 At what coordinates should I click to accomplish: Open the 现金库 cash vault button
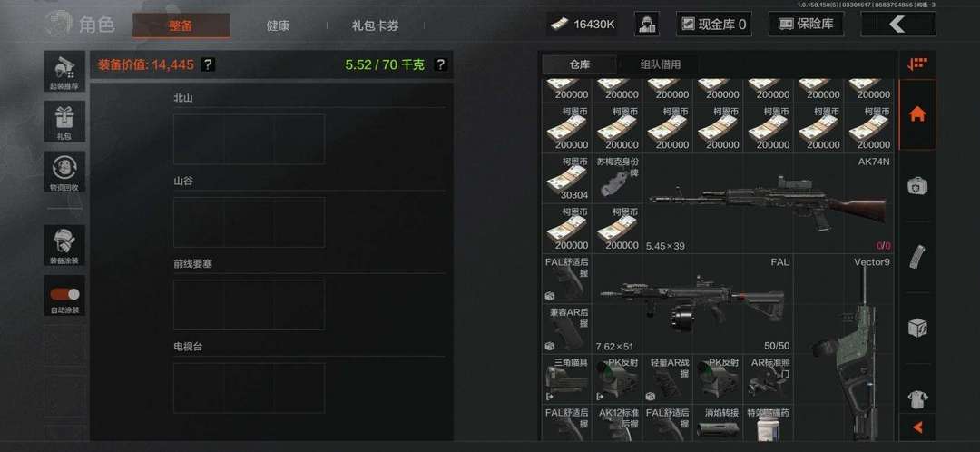pos(714,25)
